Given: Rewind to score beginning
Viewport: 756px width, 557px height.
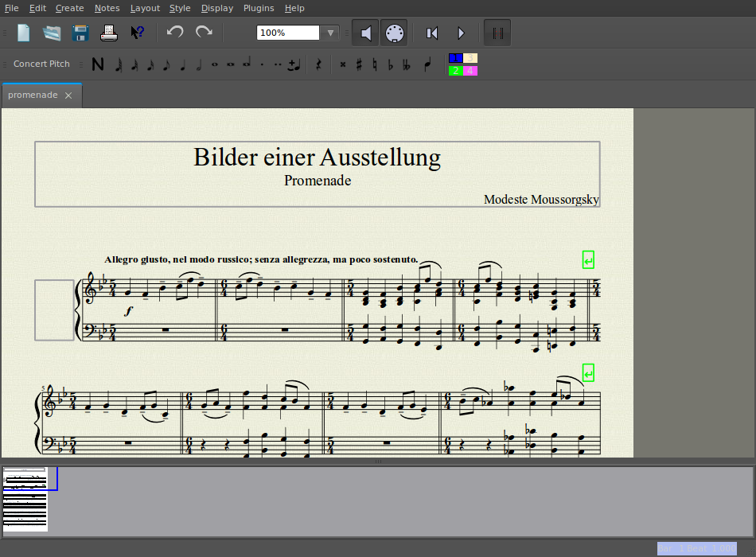Looking at the screenshot, I should (x=431, y=33).
